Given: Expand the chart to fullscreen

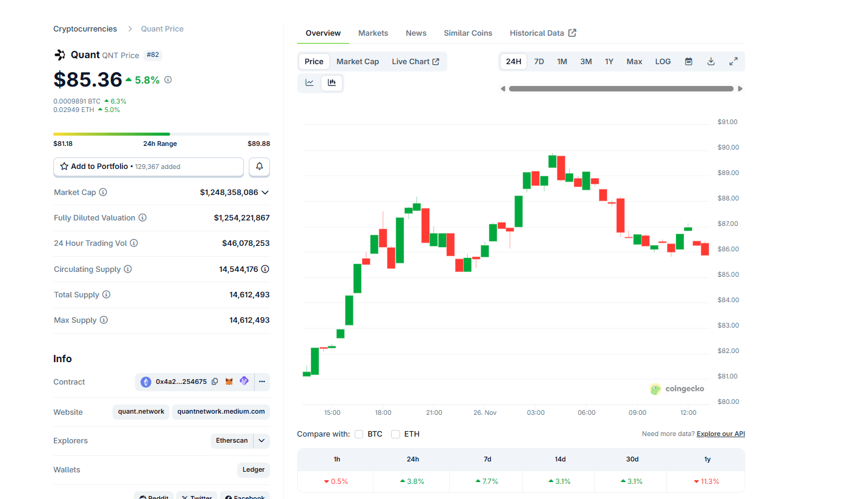Looking at the screenshot, I should pos(733,61).
